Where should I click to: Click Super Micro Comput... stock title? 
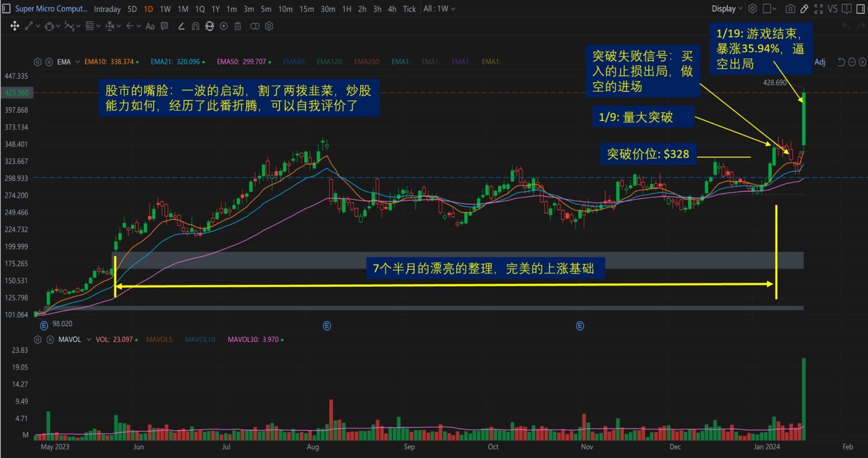[x=51, y=9]
